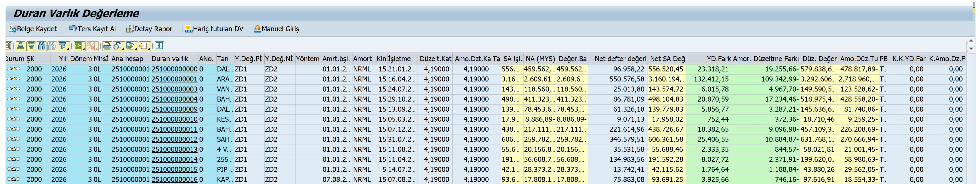Open asset link 251000000003

click(x=175, y=89)
